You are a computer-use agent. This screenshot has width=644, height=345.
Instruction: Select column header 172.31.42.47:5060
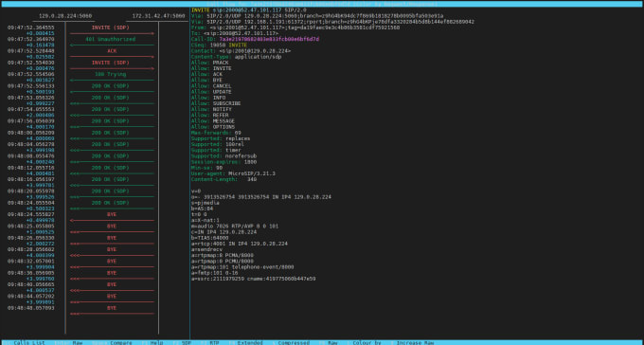tap(158, 16)
